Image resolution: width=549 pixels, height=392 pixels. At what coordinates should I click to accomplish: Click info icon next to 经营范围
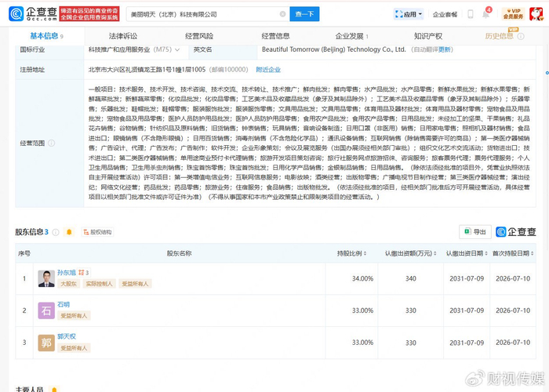52,143
